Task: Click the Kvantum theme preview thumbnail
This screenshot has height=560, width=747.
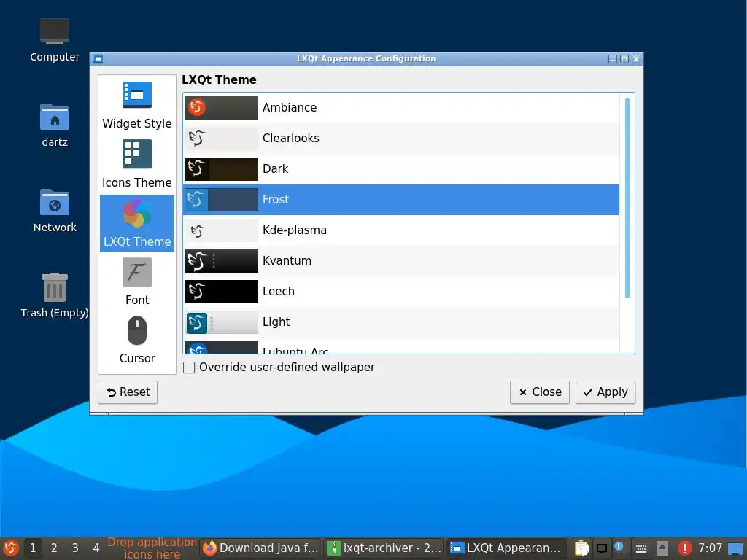Action: click(x=222, y=261)
